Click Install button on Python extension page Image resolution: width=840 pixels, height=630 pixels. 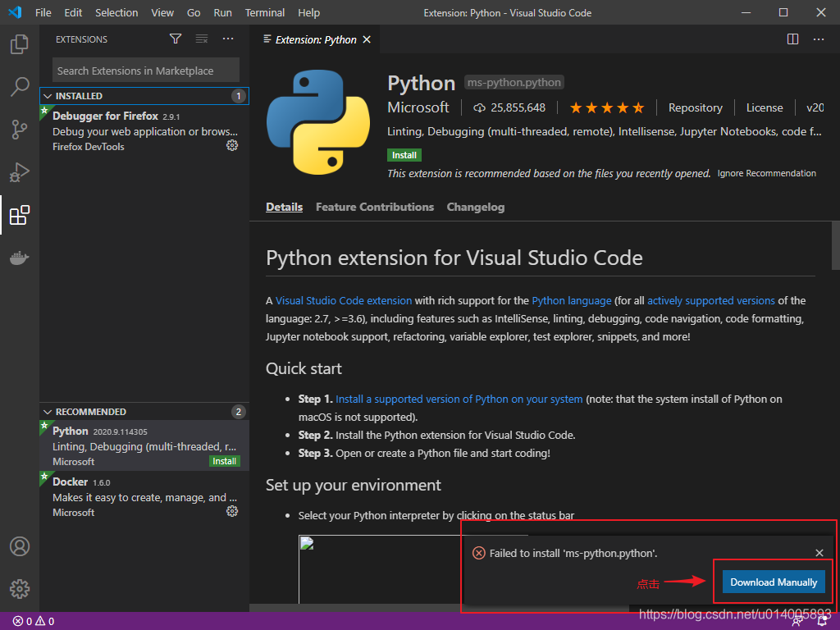pyautogui.click(x=404, y=155)
